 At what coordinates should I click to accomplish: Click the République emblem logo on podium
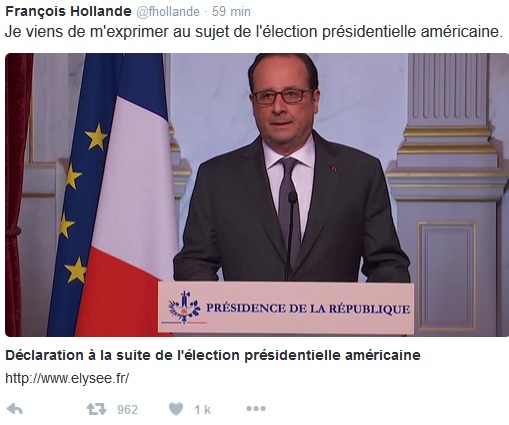click(x=184, y=307)
